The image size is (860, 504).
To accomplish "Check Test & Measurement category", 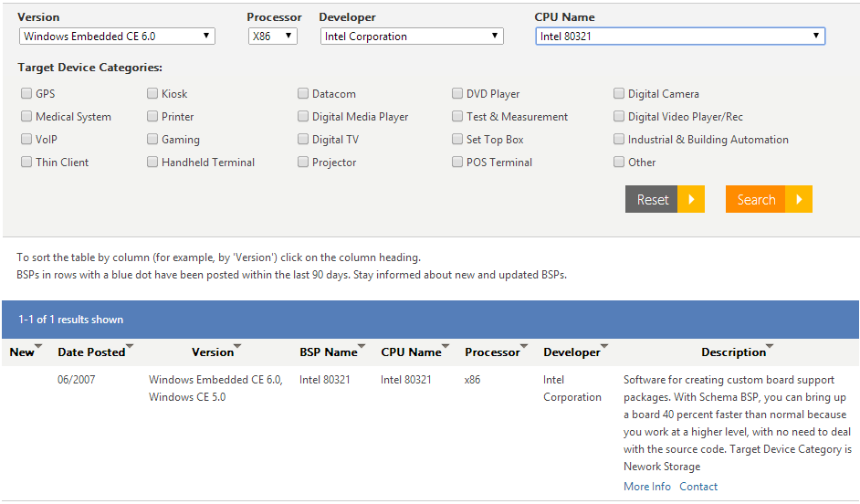I will coord(456,116).
